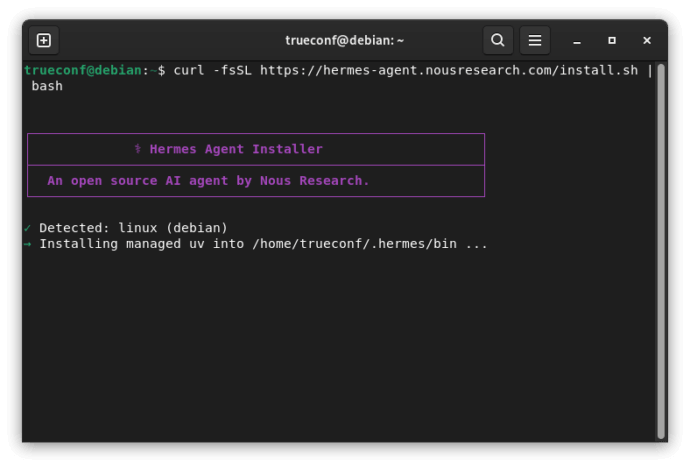
Task: Click 'An open source AI agent' line
Action: 208,181
